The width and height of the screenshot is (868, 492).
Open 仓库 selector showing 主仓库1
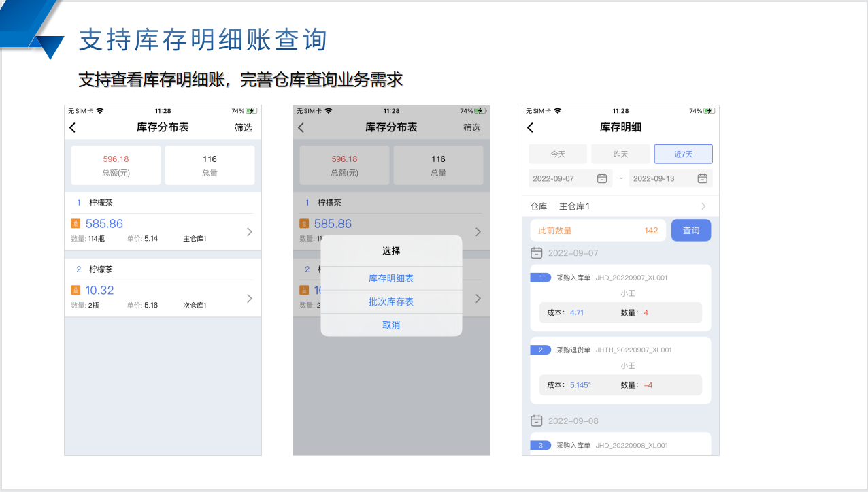point(620,206)
